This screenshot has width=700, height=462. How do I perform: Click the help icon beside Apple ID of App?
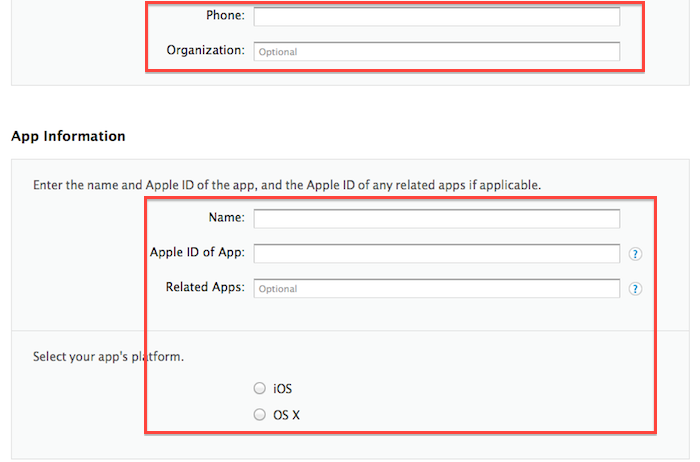[x=635, y=254]
